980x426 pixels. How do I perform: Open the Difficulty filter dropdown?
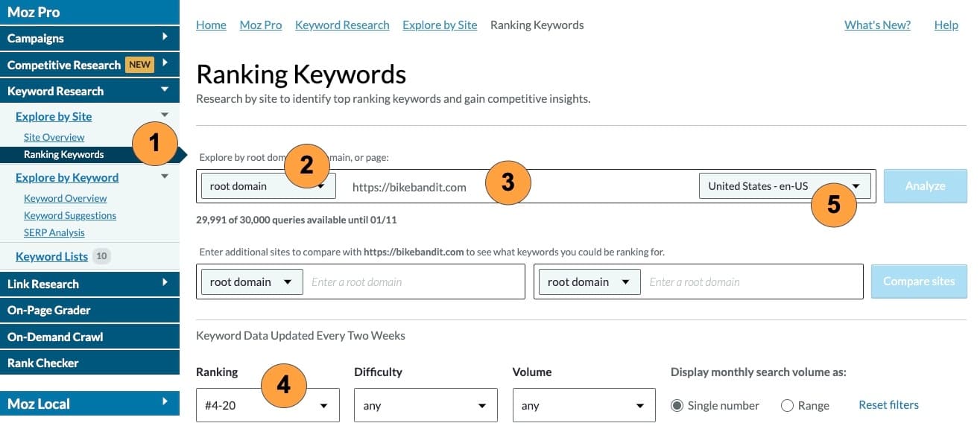426,406
